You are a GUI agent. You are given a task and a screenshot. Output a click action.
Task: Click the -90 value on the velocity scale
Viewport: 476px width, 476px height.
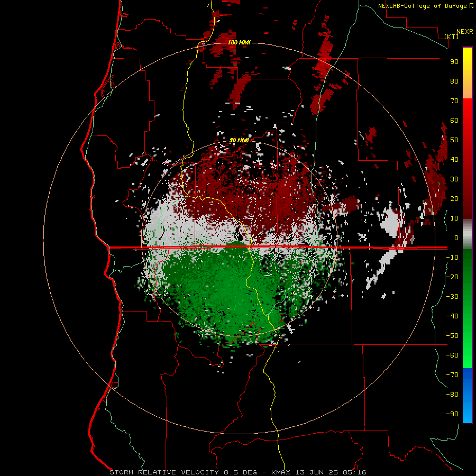tap(452, 414)
